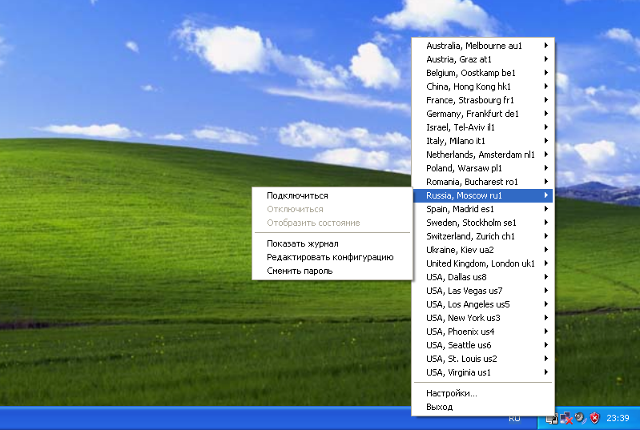Viewport: 640px width, 430px height.
Task: Click the RU language indicator
Action: pos(514,418)
